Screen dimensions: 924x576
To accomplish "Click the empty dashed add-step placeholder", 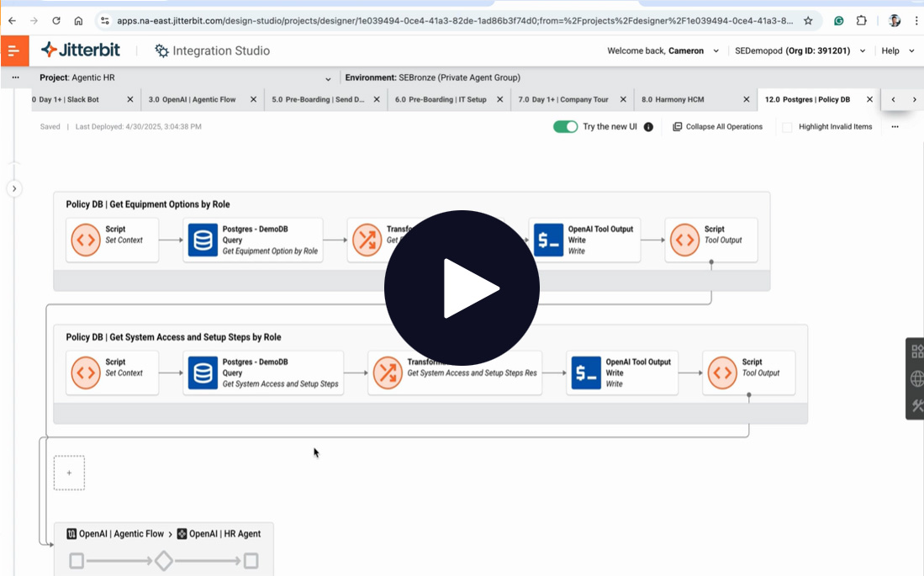I will 69,473.
